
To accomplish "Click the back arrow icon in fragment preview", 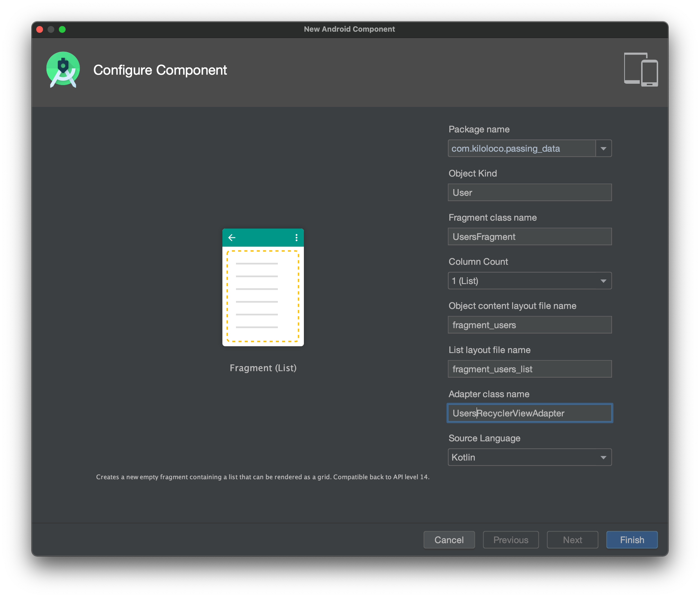I will click(x=231, y=237).
